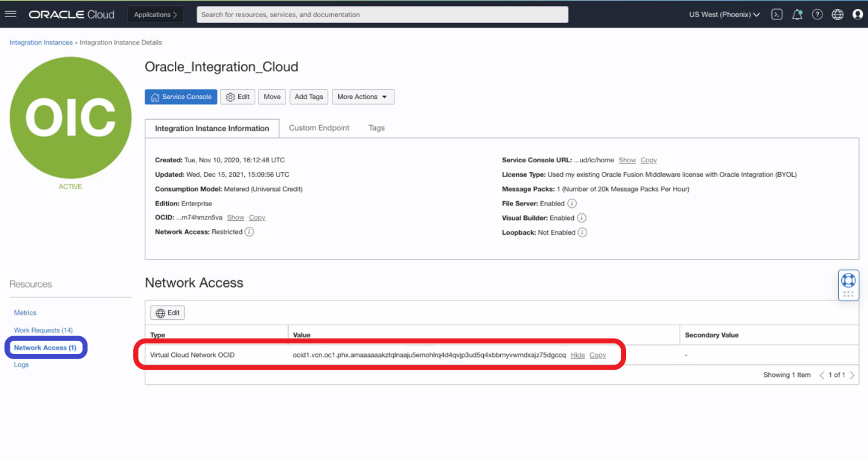Click the Network Access section heading

pos(194,283)
